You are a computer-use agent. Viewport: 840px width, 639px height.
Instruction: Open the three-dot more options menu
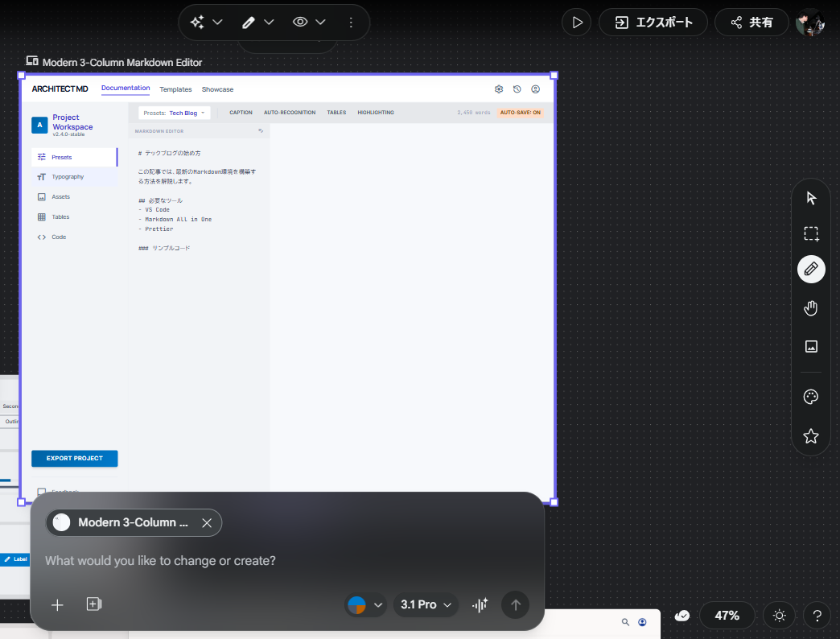[x=351, y=23]
